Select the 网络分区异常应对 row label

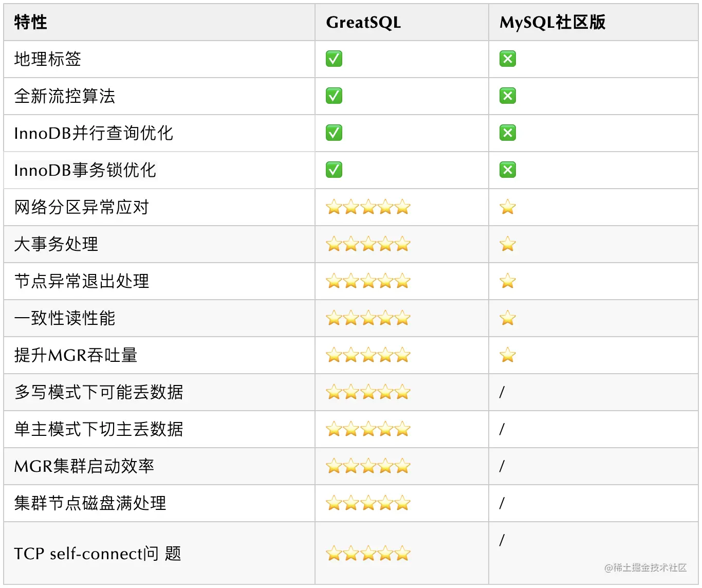pos(82,207)
